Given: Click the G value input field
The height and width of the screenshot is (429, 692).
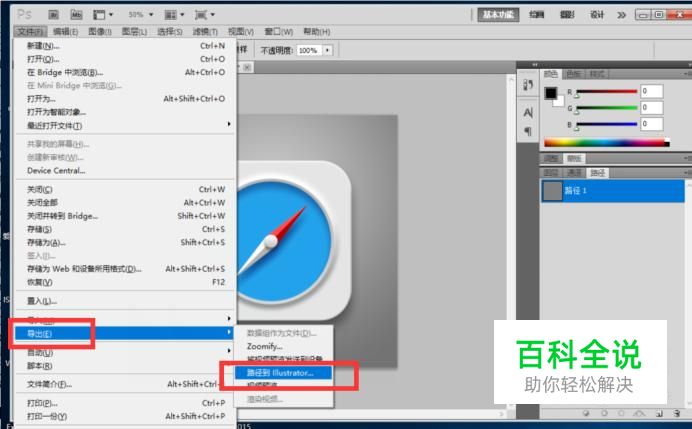Looking at the screenshot, I should click(x=651, y=108).
